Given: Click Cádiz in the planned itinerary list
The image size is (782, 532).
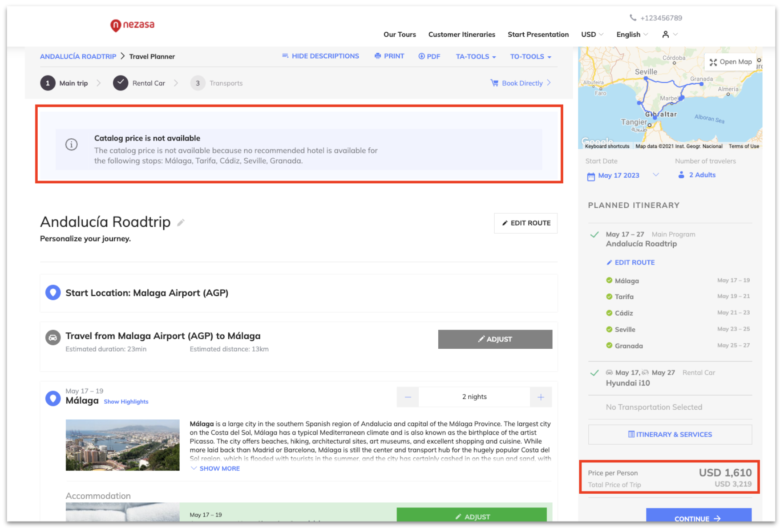Looking at the screenshot, I should [624, 313].
